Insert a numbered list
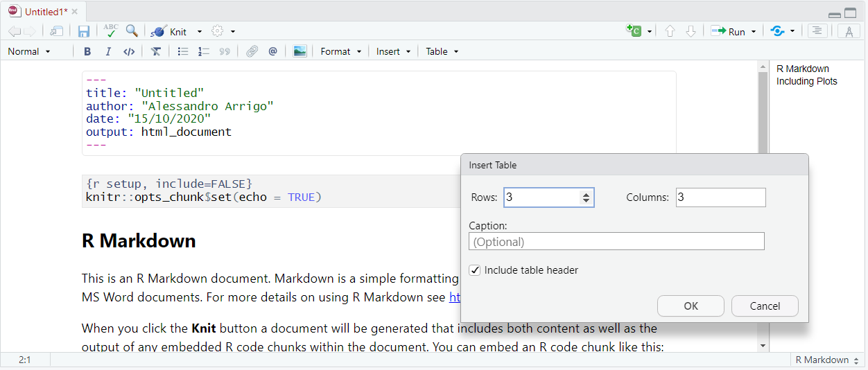Viewport: 868px width, 370px height. pyautogui.click(x=204, y=51)
